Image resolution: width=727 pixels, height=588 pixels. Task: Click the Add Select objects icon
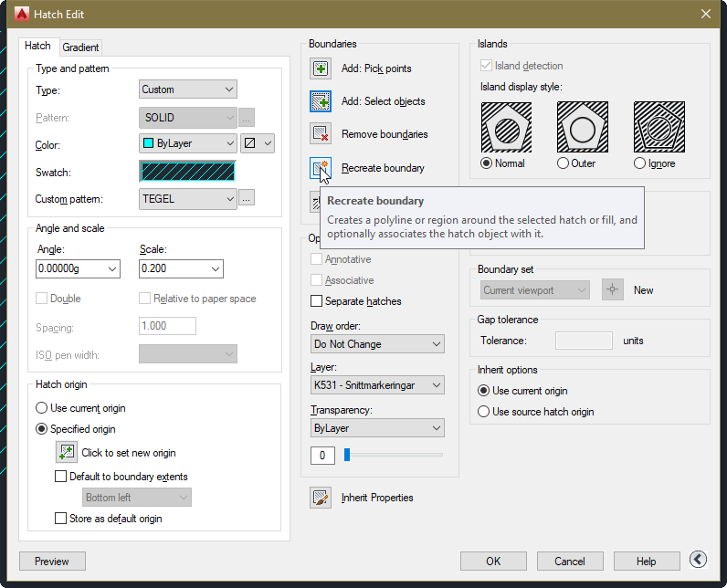click(321, 101)
